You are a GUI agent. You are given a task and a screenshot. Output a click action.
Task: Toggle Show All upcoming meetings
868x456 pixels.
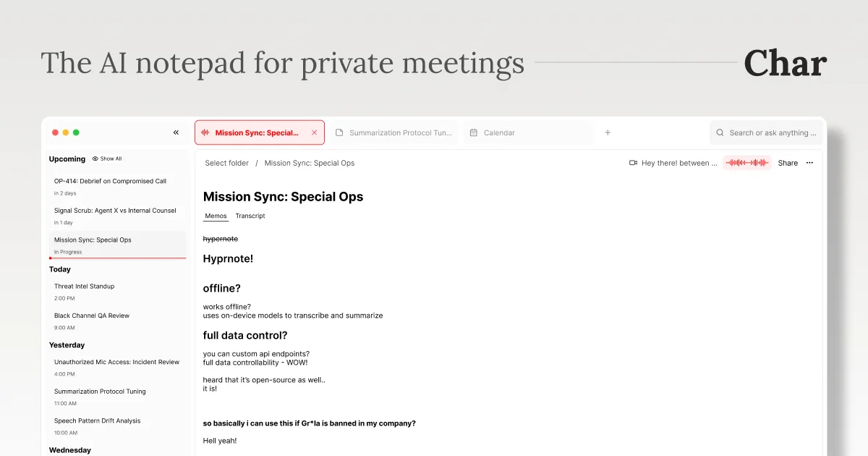pos(107,159)
